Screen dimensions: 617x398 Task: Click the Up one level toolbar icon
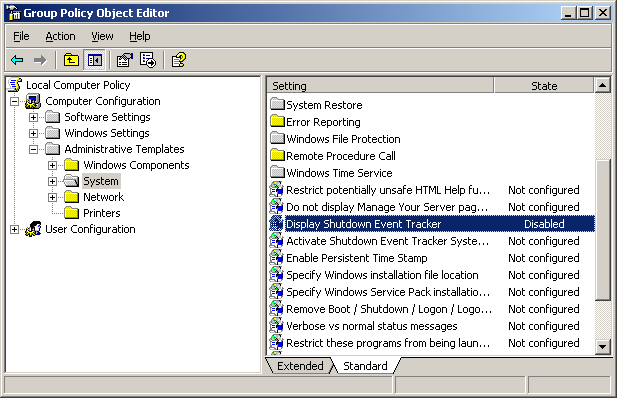(x=71, y=60)
